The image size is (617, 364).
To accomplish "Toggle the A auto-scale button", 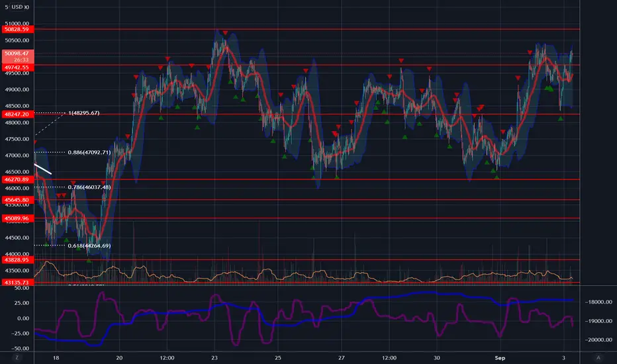I will pos(598,357).
